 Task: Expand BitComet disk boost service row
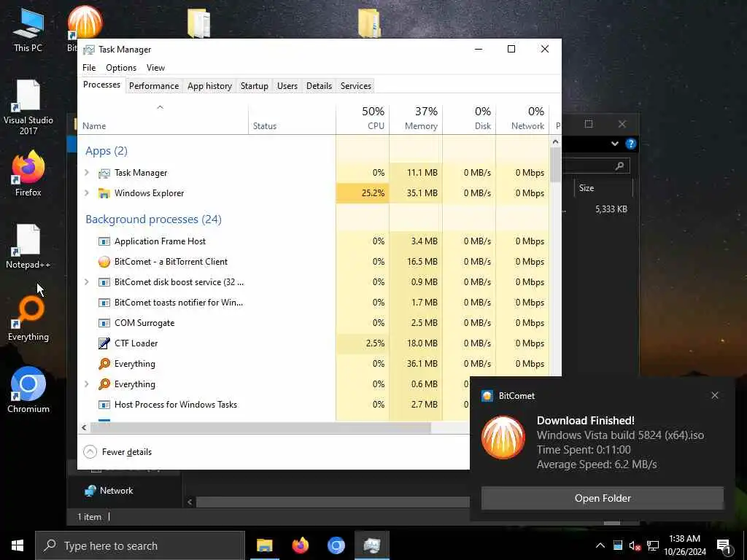87,282
